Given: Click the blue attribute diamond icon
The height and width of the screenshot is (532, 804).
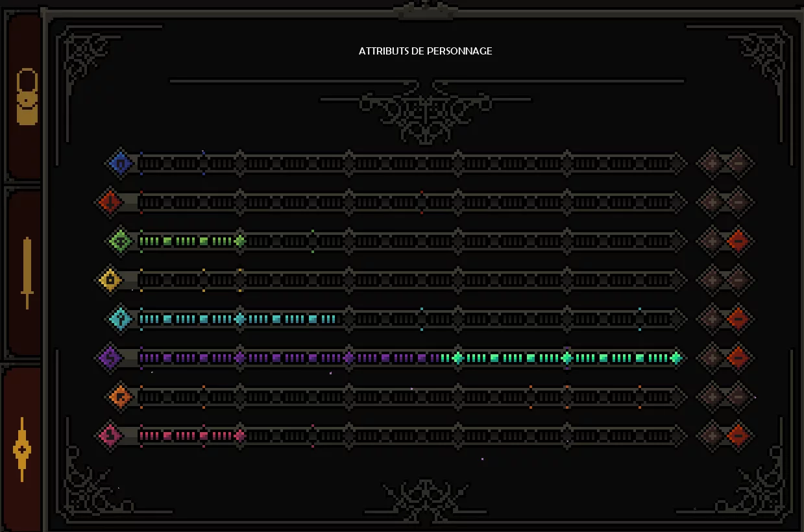Looking at the screenshot, I should [120, 163].
